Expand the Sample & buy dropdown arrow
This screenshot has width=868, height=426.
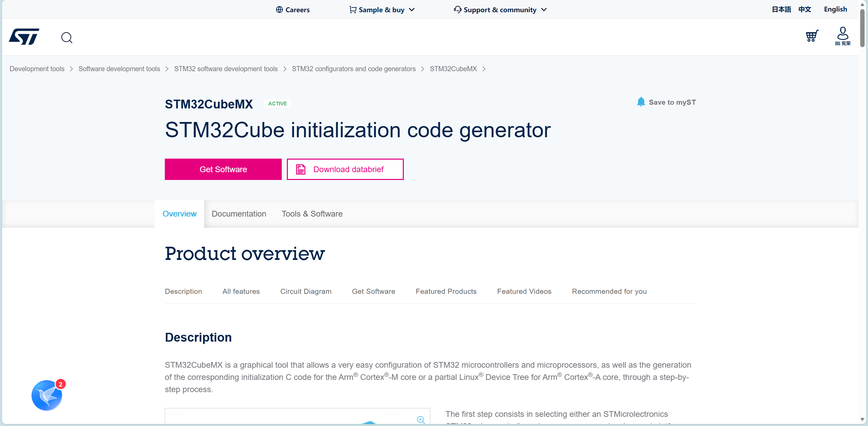[412, 9]
